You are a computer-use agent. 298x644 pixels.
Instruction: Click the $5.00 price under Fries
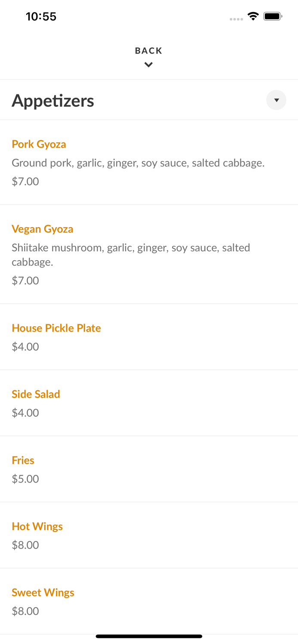tap(25, 479)
